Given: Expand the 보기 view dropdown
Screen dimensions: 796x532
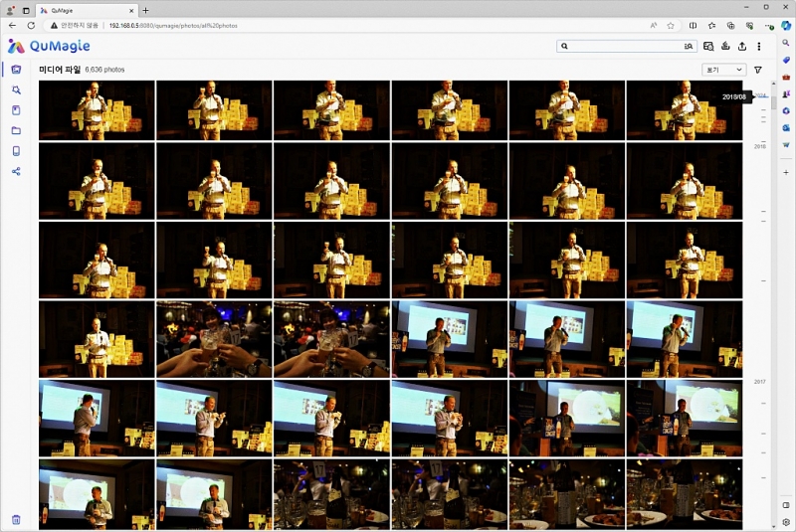Looking at the screenshot, I should click(x=724, y=70).
